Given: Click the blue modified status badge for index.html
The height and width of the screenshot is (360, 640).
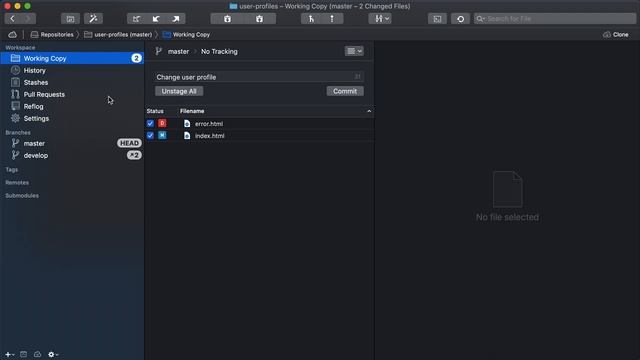Looking at the screenshot, I should [162, 136].
